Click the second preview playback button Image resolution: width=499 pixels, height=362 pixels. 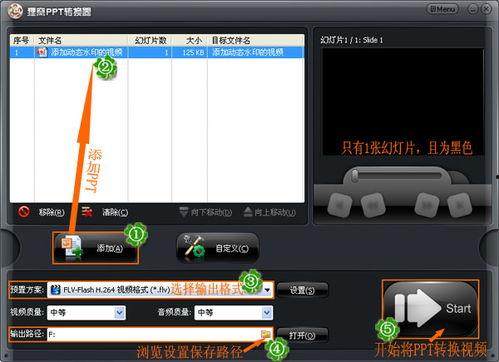(373, 204)
